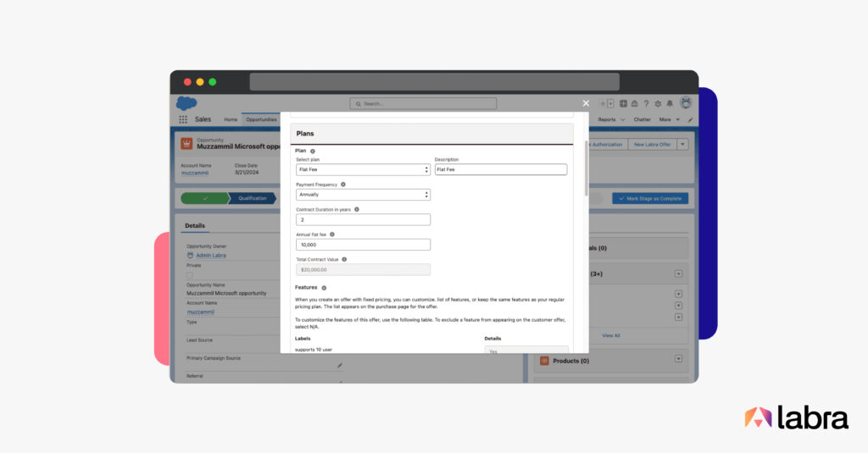Open the Select plan dropdown
Viewport: 868px width, 453px height.
(x=363, y=170)
